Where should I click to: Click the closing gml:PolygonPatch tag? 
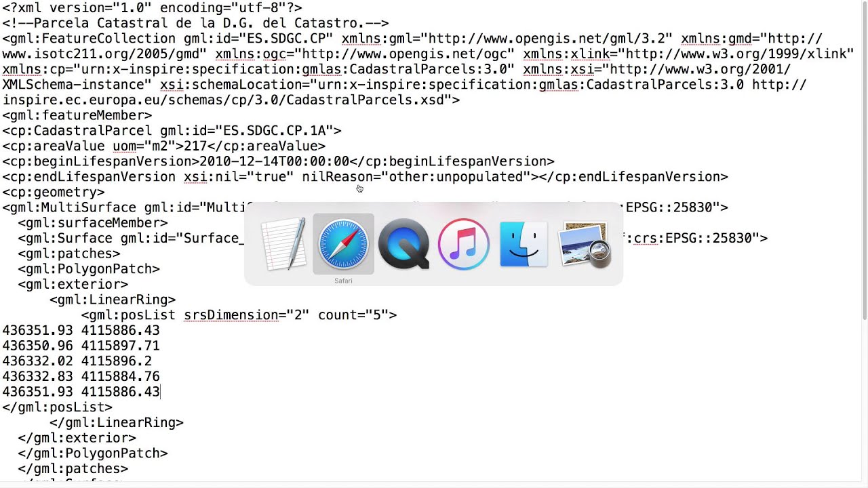[93, 453]
